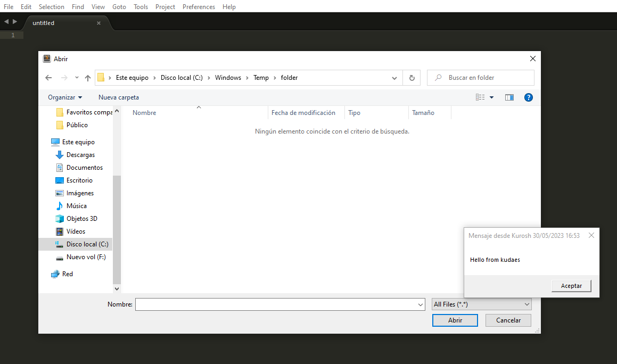
Task: Open the Edit menu
Action: tap(26, 7)
